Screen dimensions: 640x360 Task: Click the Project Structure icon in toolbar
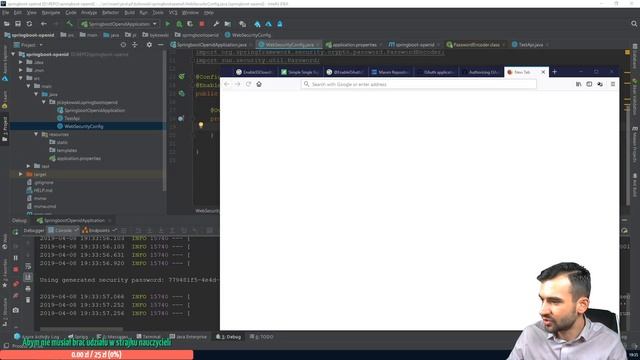tap(228, 24)
